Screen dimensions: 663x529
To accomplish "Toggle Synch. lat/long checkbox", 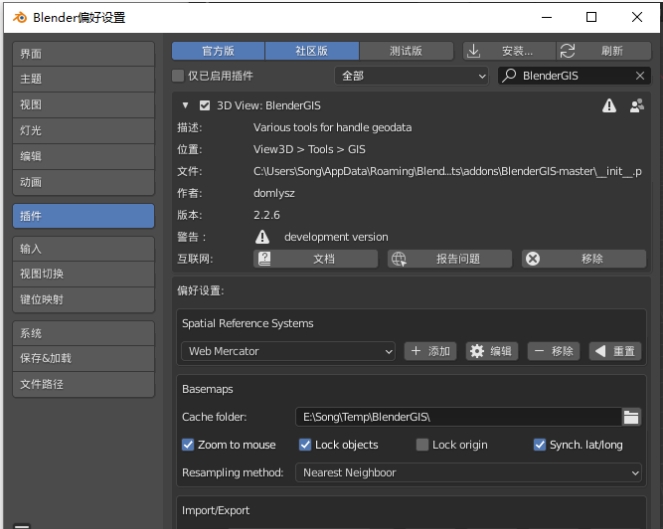I will (x=540, y=445).
